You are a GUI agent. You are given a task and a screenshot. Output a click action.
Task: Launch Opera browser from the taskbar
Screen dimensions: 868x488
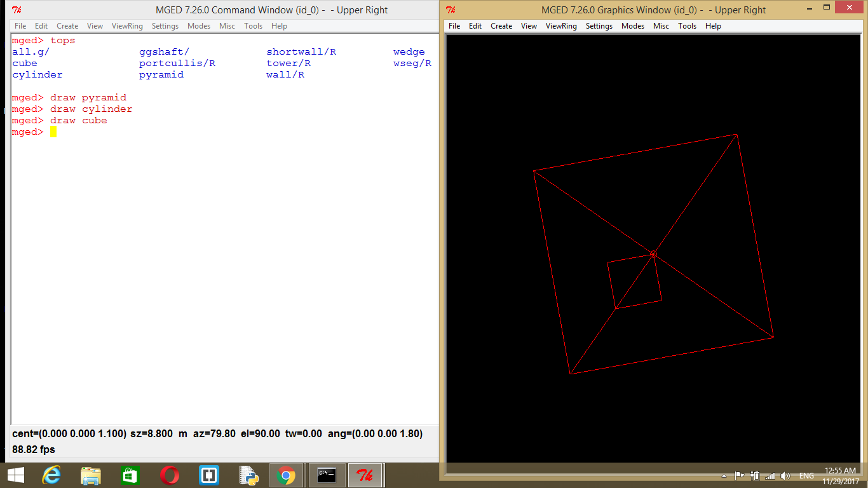tap(169, 475)
